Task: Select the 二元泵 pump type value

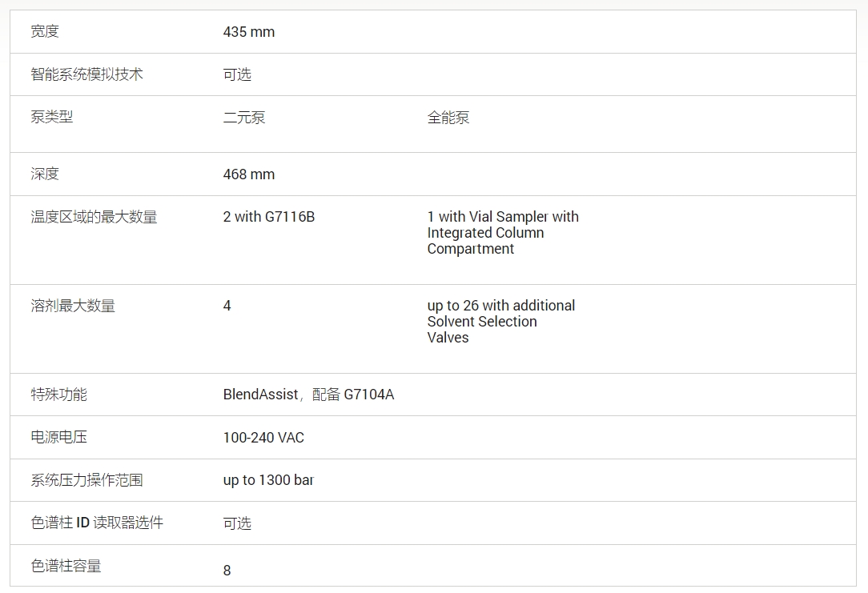Action: (x=243, y=118)
